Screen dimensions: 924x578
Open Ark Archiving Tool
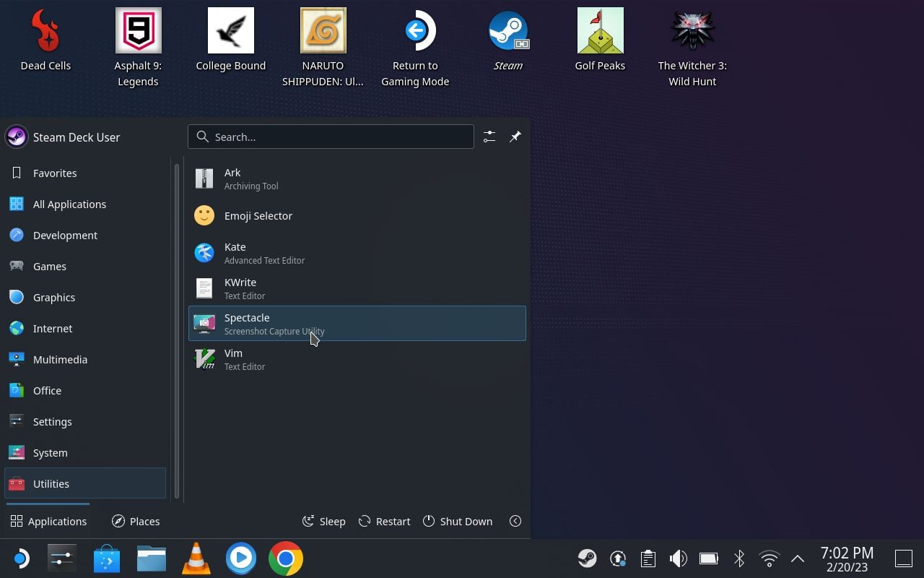pos(357,178)
